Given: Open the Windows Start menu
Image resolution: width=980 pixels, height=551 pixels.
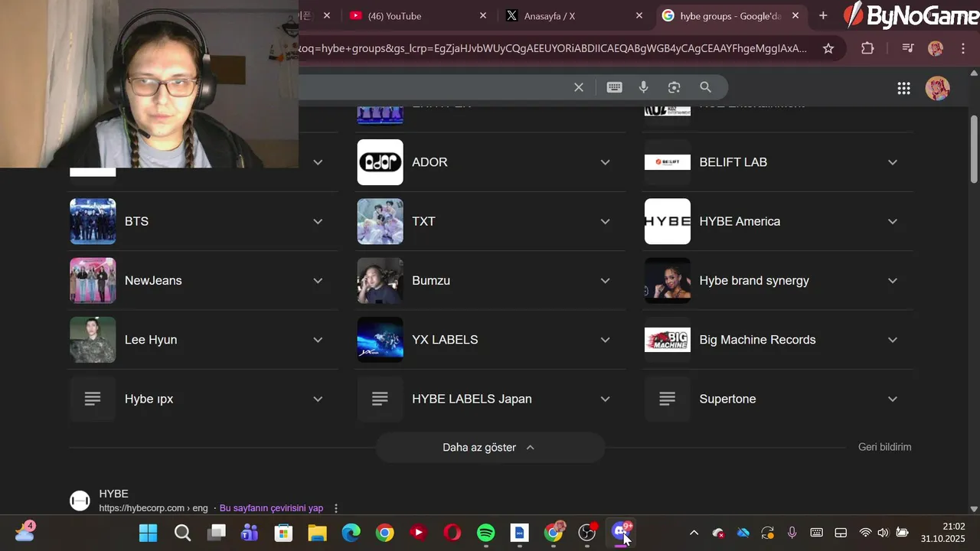Looking at the screenshot, I should 149,533.
